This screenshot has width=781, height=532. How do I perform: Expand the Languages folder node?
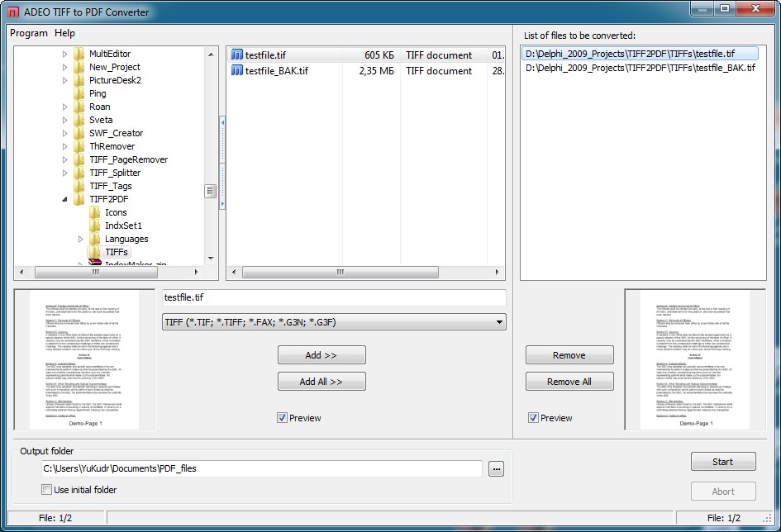pyautogui.click(x=81, y=239)
